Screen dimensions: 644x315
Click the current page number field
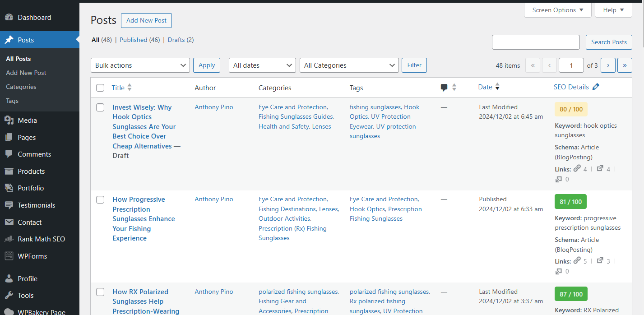(571, 65)
